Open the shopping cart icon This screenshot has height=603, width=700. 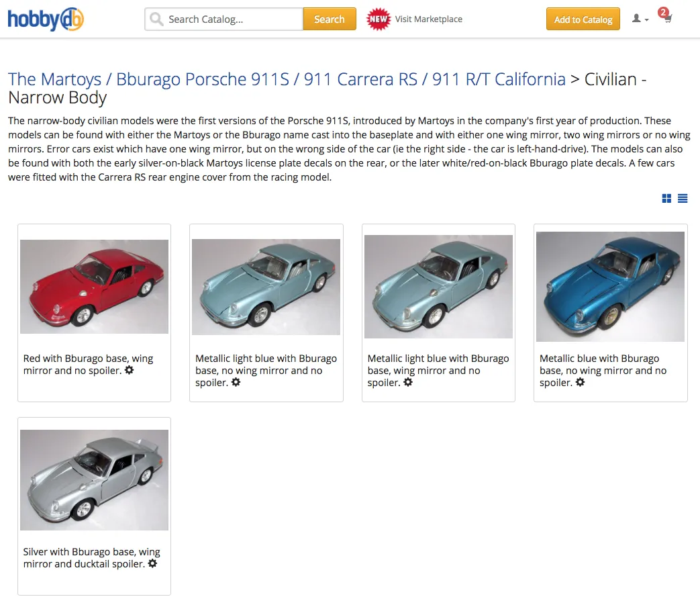tap(667, 19)
